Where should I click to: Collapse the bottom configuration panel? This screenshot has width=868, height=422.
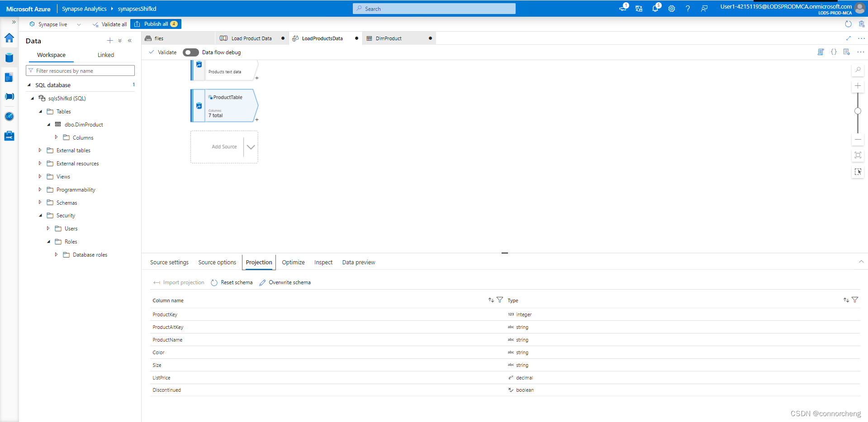861,262
